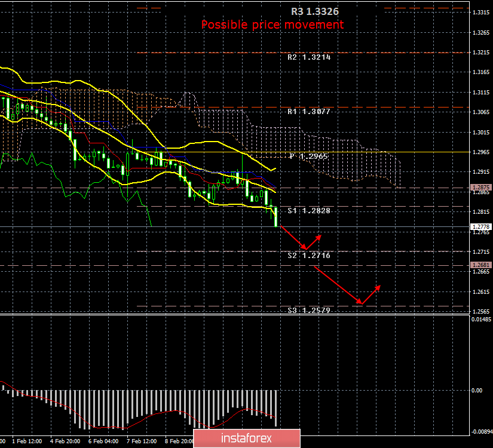Click the 1.2965 price axis value
The height and width of the screenshot is (448, 493).
[x=481, y=152]
